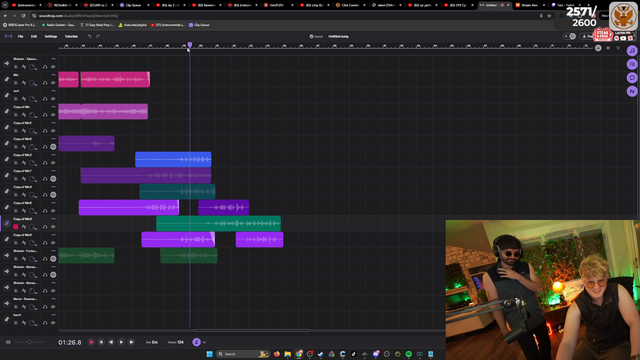Open the Settings menu
This screenshot has height=360, width=640.
51,36
